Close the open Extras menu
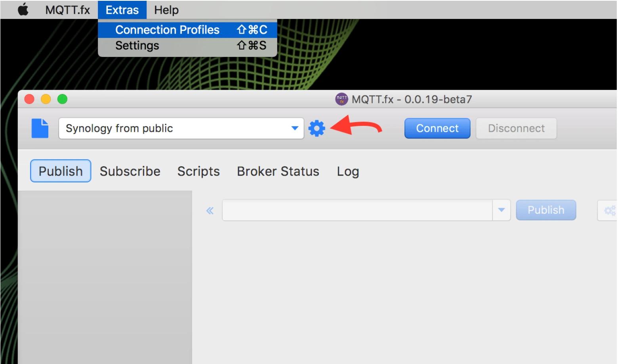Image resolution: width=618 pixels, height=364 pixels. [x=122, y=10]
